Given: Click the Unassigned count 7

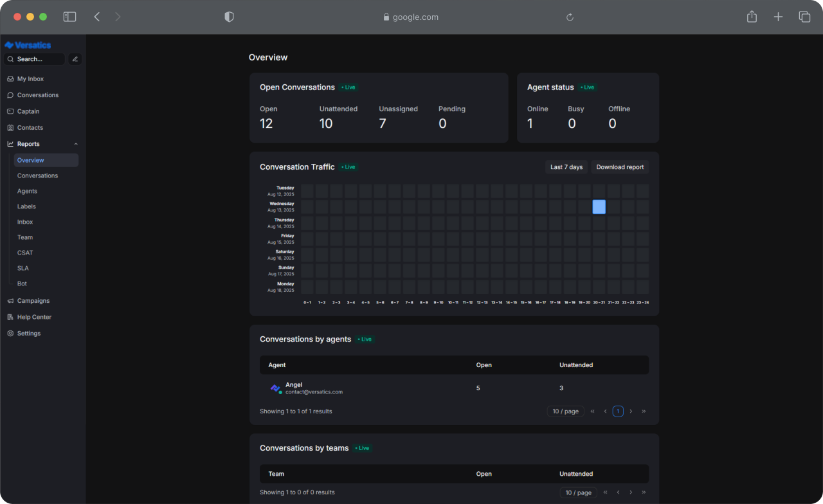Looking at the screenshot, I should [383, 123].
